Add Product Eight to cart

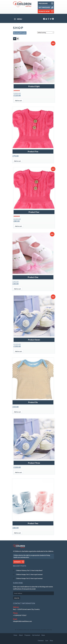point(18,100)
